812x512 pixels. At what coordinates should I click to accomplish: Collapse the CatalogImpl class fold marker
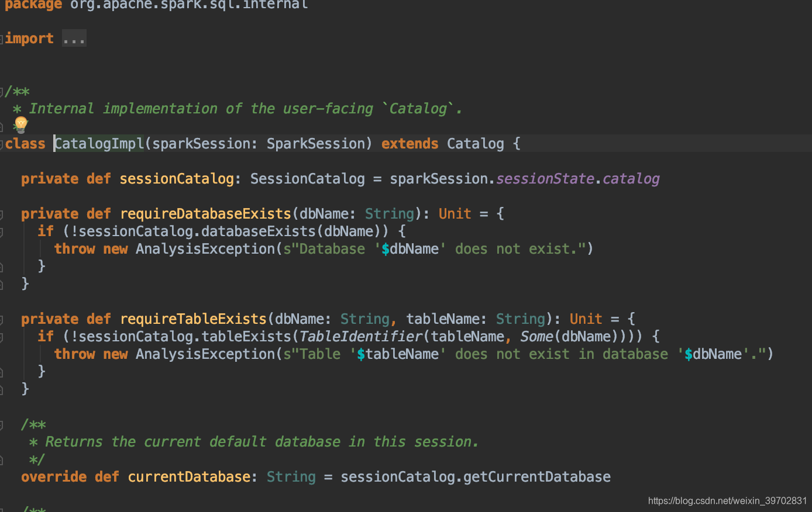2,144
